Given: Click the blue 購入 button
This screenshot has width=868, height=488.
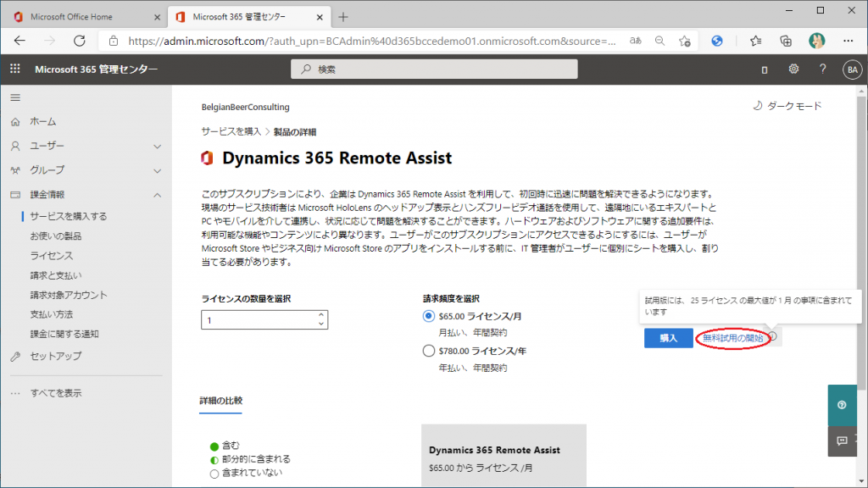Looking at the screenshot, I should (x=668, y=338).
